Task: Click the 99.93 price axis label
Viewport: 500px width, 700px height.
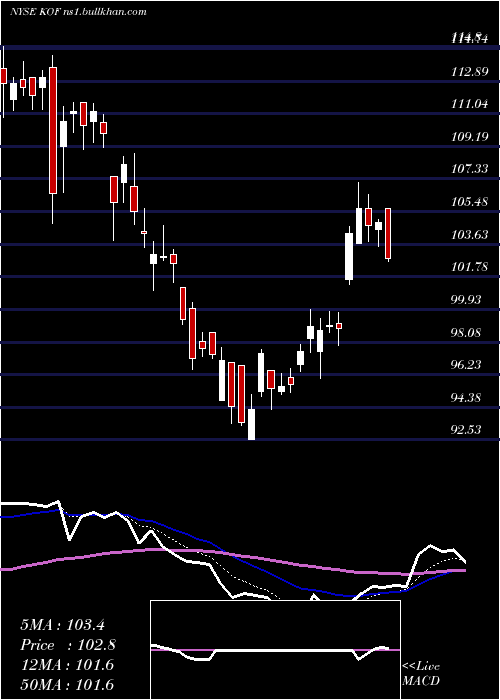Action: (467, 300)
